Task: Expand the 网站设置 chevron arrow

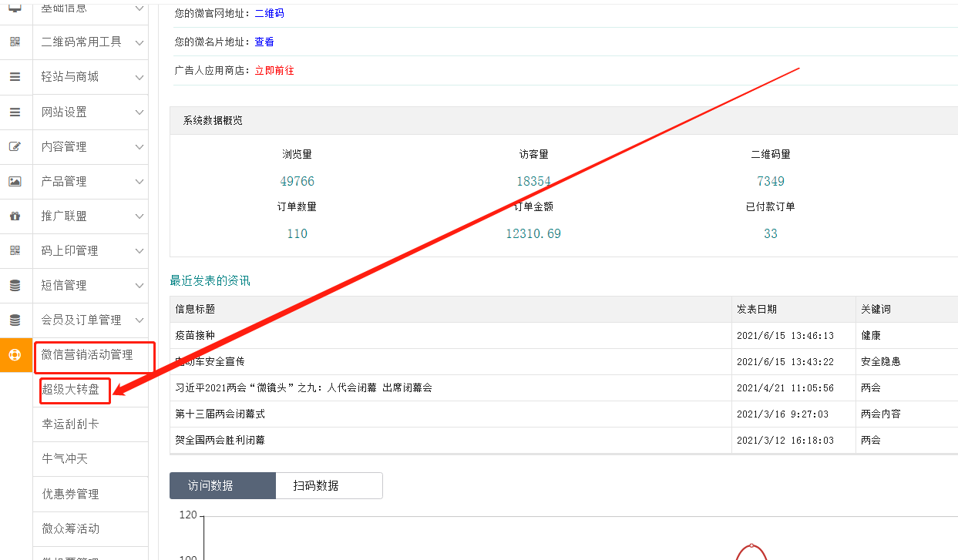Action: tap(139, 112)
